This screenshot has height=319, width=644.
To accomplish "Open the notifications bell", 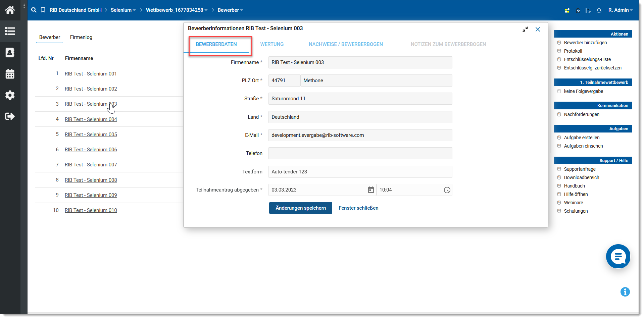I will tap(599, 10).
